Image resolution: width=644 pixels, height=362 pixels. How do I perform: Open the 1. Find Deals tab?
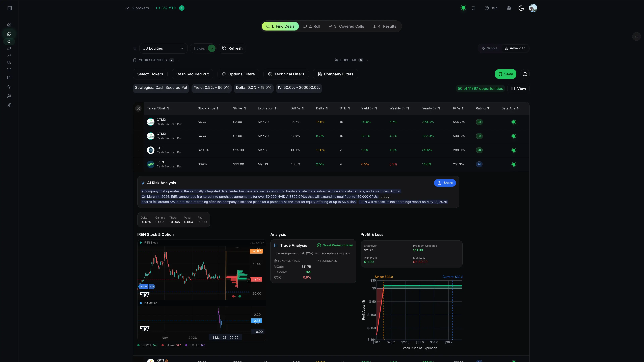coord(280,26)
